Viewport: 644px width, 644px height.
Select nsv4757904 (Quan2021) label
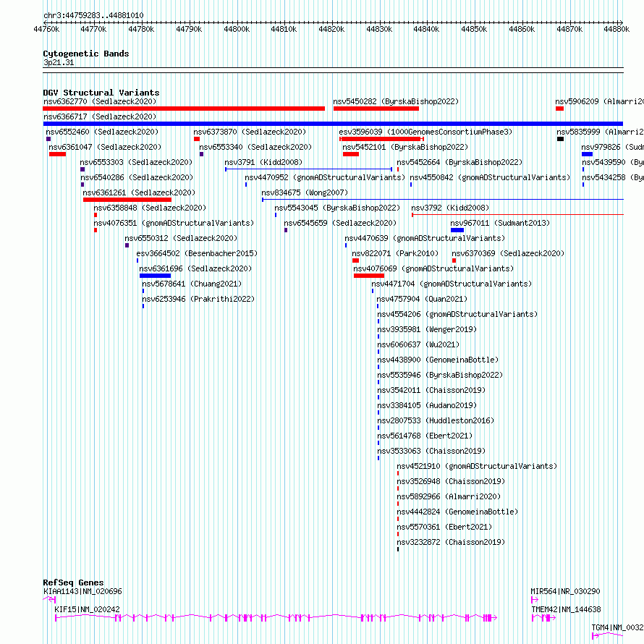click(422, 299)
